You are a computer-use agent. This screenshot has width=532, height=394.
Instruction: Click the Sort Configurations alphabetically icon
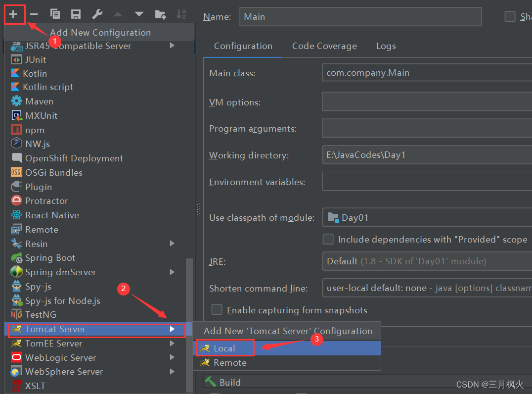point(181,14)
